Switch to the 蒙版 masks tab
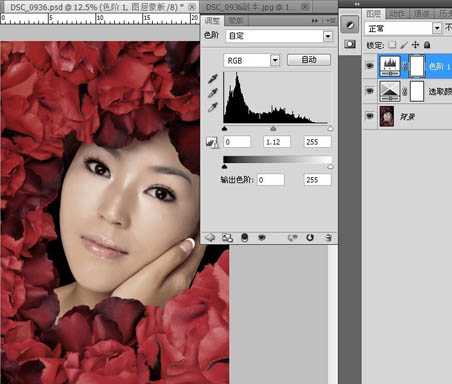 pyautogui.click(x=236, y=21)
